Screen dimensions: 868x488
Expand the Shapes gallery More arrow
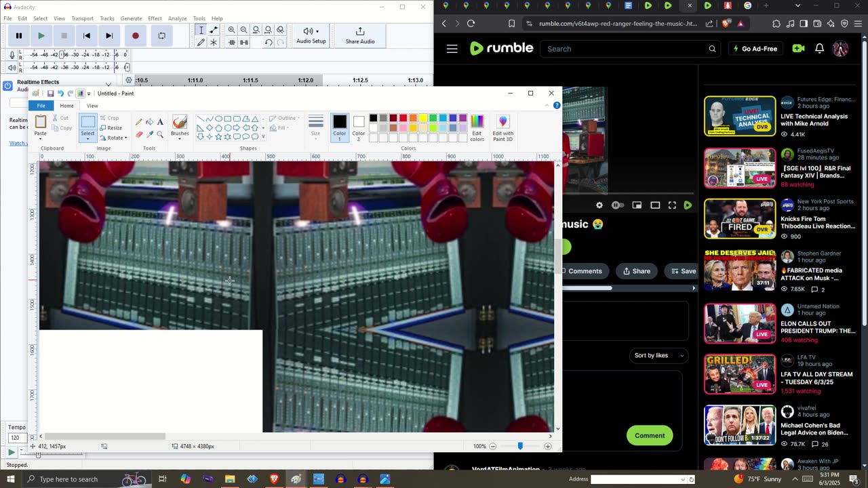click(263, 138)
